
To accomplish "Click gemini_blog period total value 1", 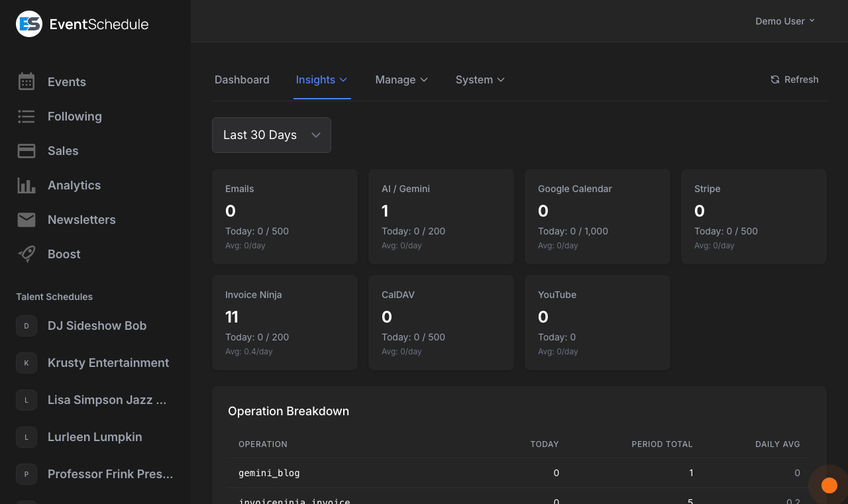I will point(691,473).
